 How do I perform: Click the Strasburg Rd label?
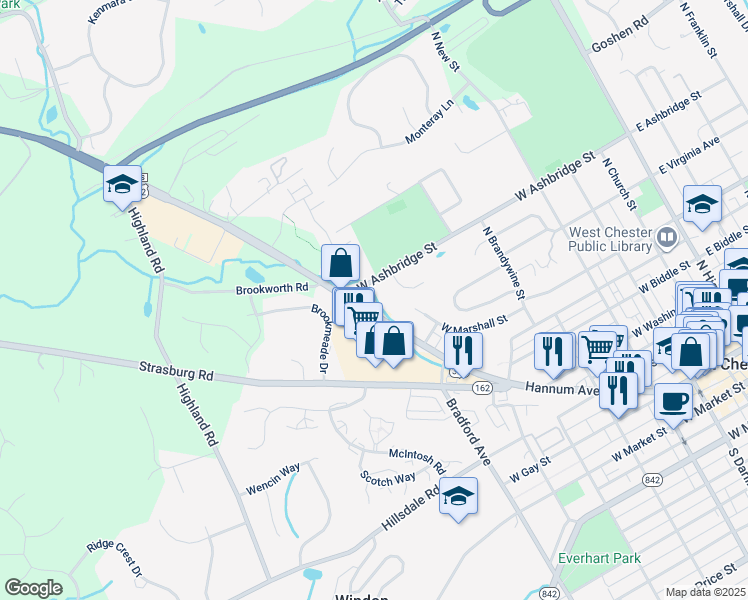176,372
